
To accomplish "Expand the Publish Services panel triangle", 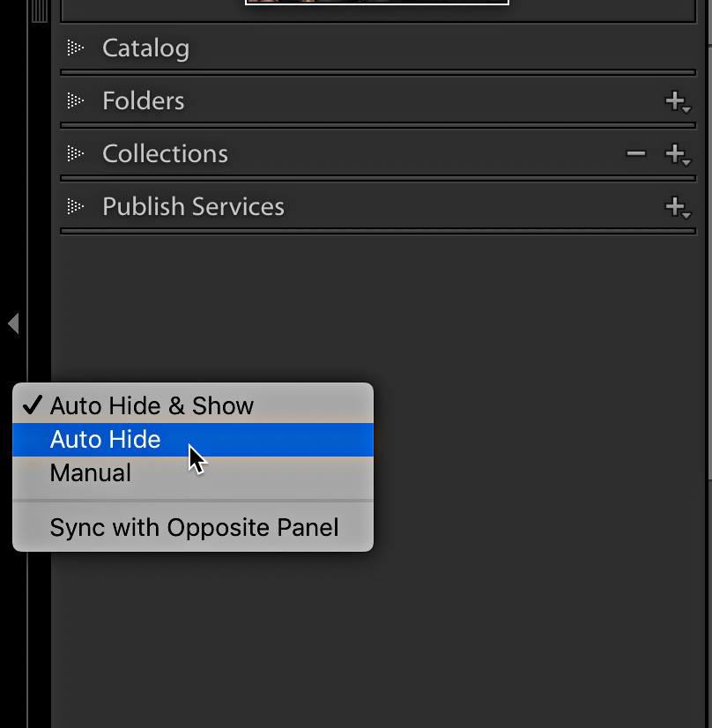I will 75,206.
